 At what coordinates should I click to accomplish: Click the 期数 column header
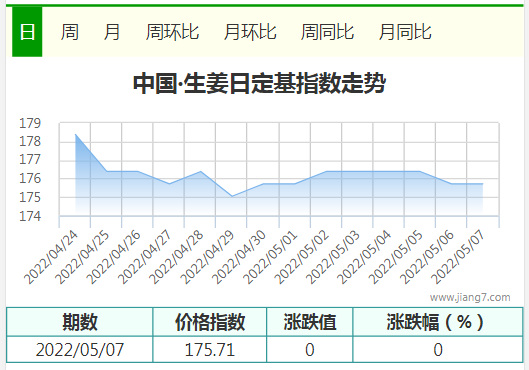(x=80, y=322)
